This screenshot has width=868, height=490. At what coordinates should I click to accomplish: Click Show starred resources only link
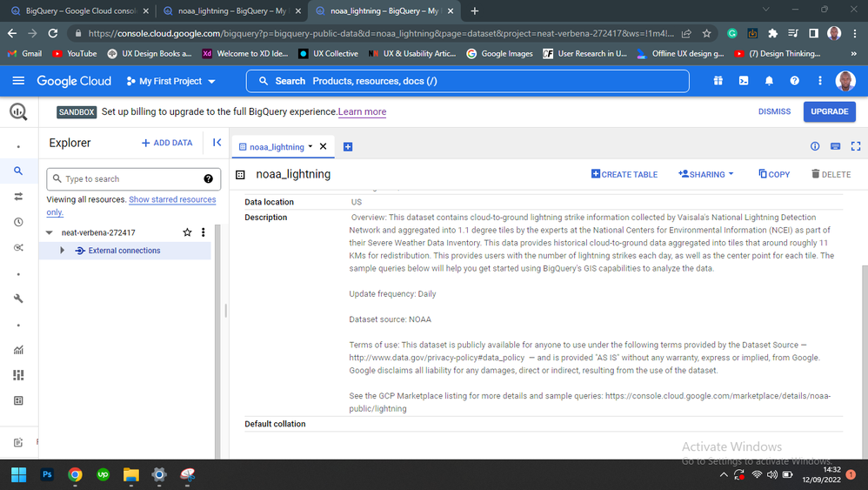(x=131, y=205)
